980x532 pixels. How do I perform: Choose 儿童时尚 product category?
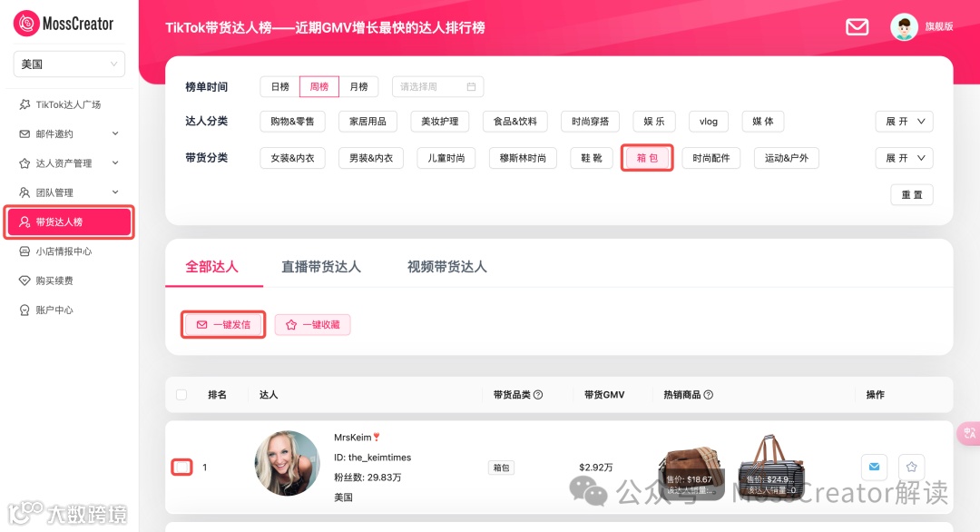446,158
